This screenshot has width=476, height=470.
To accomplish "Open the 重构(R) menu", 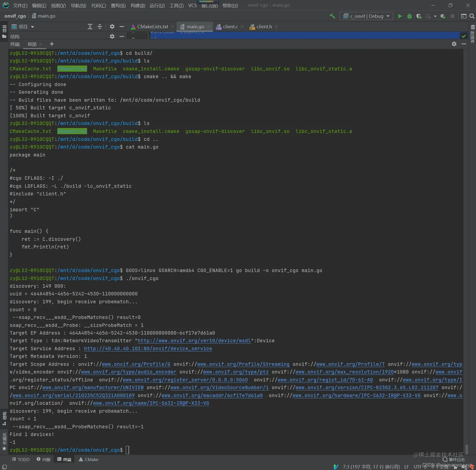I will [118, 6].
